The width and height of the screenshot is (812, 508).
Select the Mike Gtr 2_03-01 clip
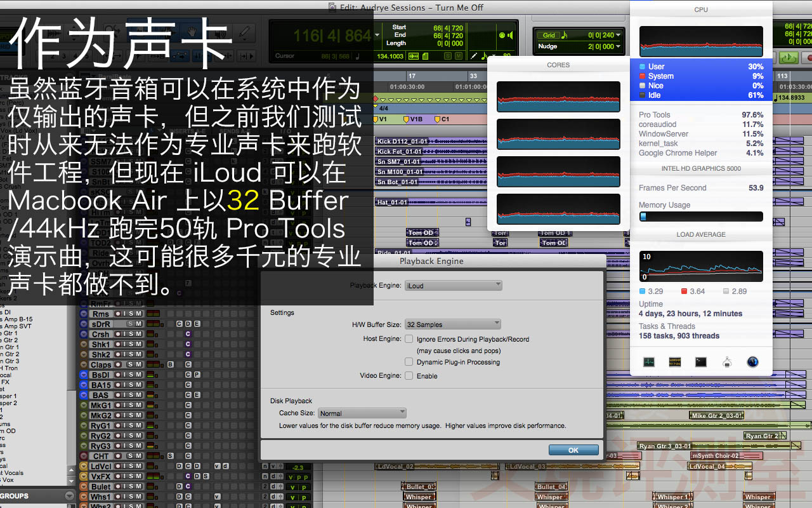717,415
